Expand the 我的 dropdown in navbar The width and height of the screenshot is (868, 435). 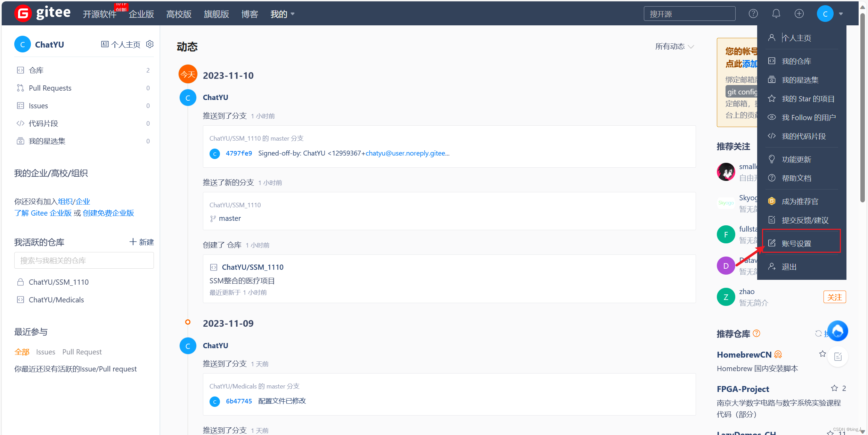(x=282, y=14)
